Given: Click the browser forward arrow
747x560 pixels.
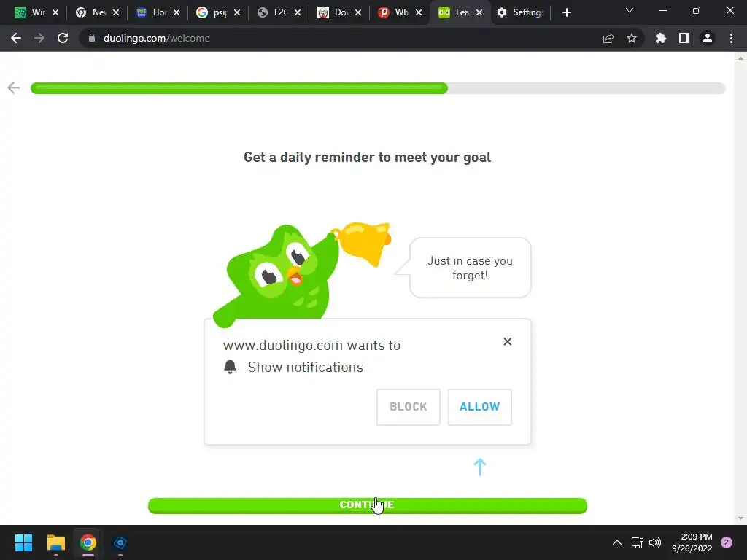Looking at the screenshot, I should click(x=39, y=38).
